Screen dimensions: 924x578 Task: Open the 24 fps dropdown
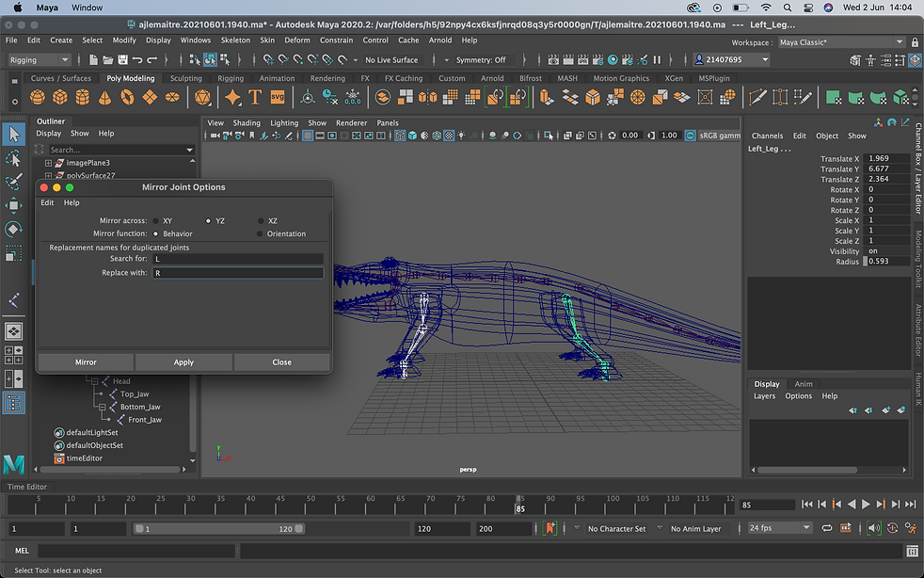[x=780, y=528]
